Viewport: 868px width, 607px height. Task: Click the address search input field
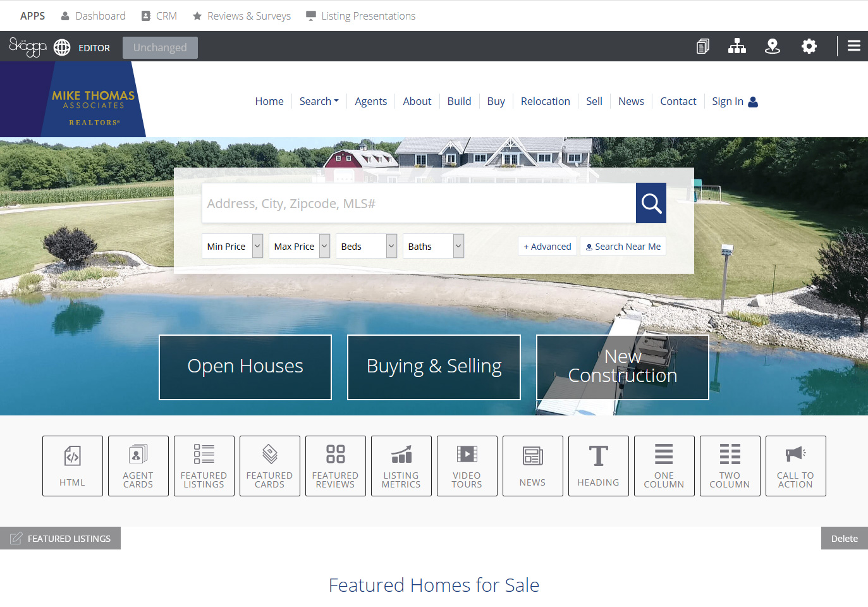419,203
